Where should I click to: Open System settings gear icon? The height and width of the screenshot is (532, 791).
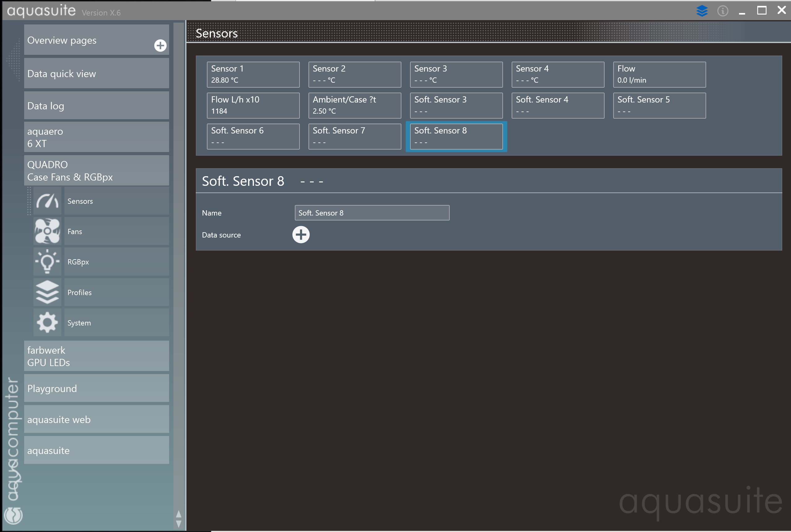point(47,322)
